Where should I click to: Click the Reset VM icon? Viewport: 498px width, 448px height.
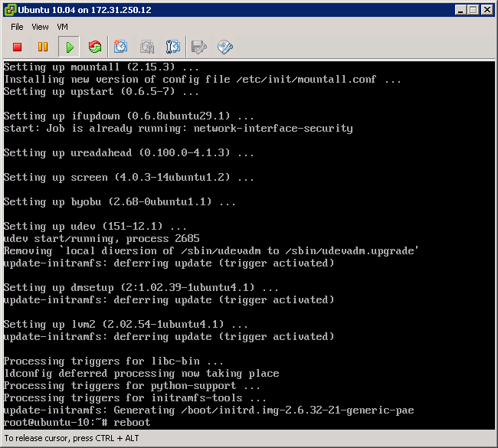coord(95,47)
